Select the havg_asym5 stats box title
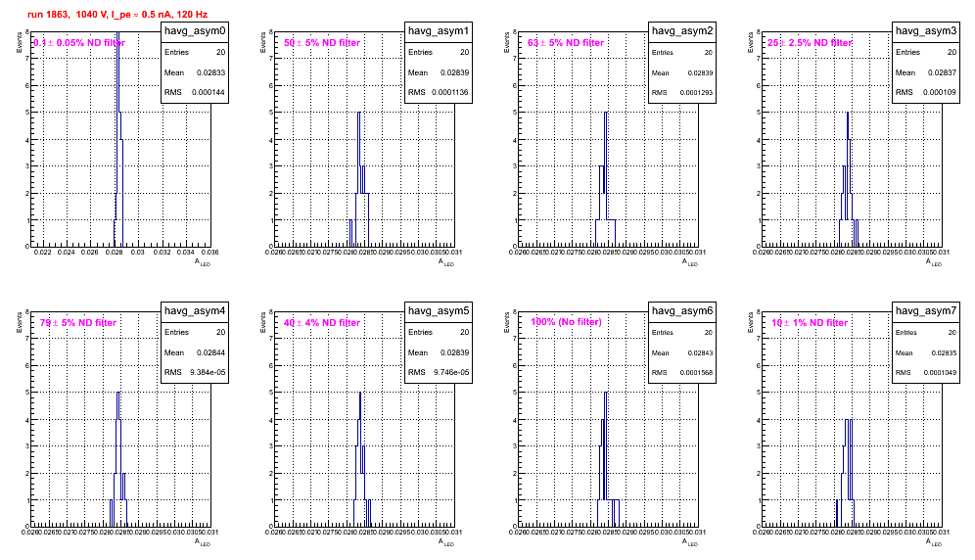975x560 pixels. 439,311
